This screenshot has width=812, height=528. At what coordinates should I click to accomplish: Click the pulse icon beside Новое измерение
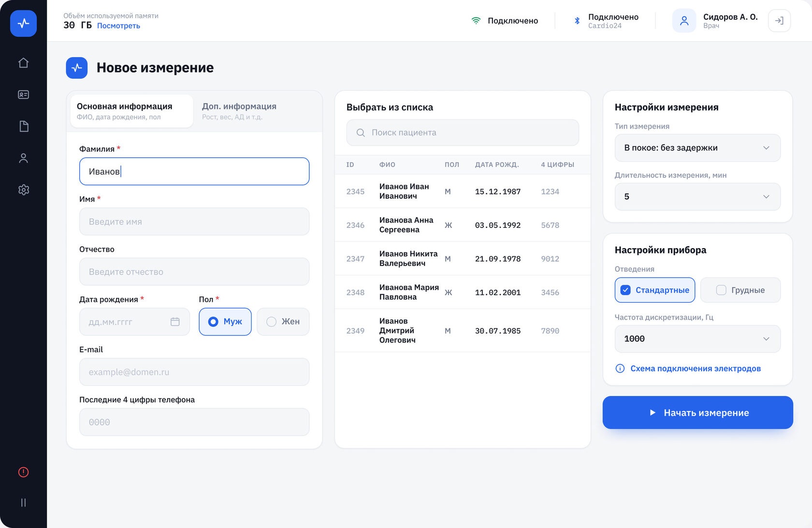(x=77, y=68)
